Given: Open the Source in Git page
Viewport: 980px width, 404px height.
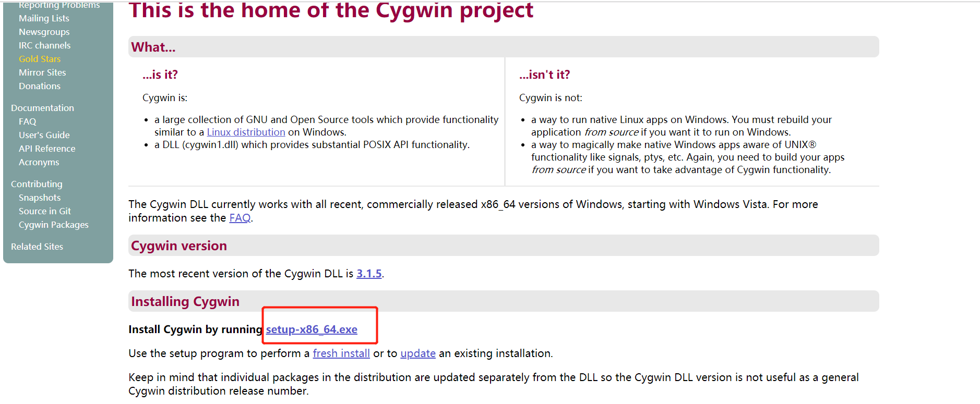Looking at the screenshot, I should [44, 211].
